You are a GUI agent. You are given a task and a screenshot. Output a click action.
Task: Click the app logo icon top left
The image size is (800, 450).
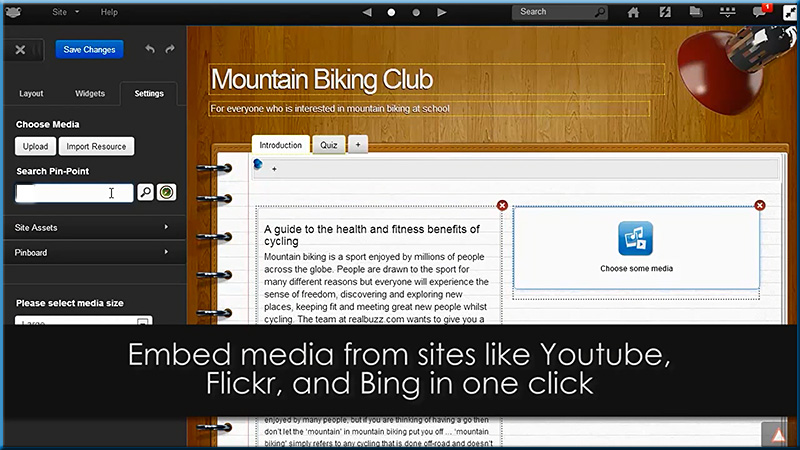click(14, 12)
